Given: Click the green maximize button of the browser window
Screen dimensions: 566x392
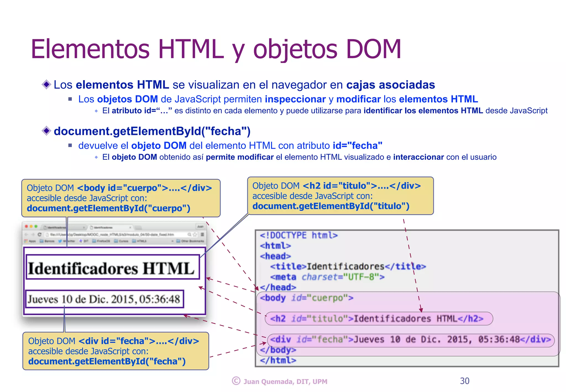Looking at the screenshot, I should click(36, 226).
